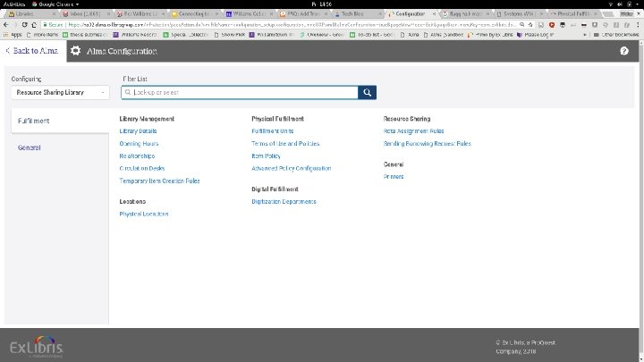Reload the page with the refresh icon
644x362 pixels.
[25, 25]
